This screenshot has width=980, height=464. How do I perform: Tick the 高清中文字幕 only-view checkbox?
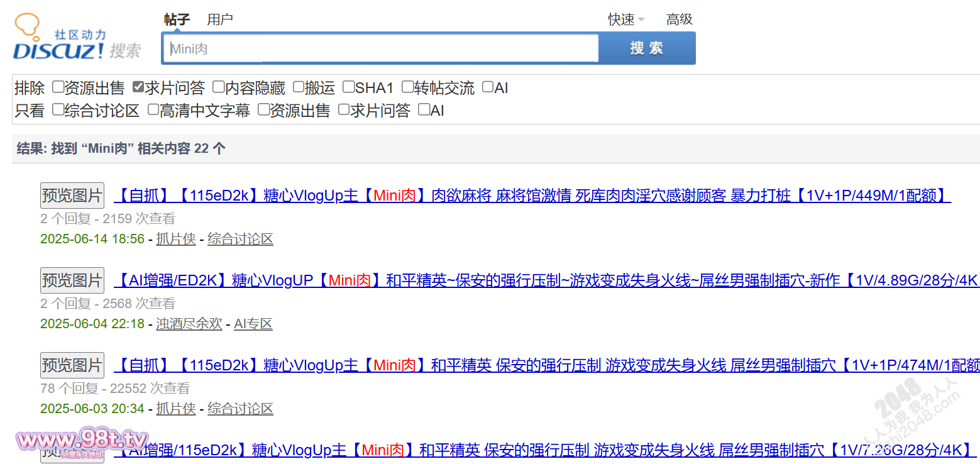pos(153,110)
